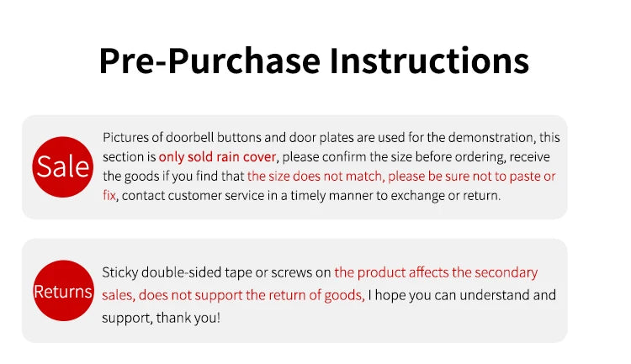631x364 pixels.
Task: Click the Pre-Purchase Instructions heading
Action: 314,61
